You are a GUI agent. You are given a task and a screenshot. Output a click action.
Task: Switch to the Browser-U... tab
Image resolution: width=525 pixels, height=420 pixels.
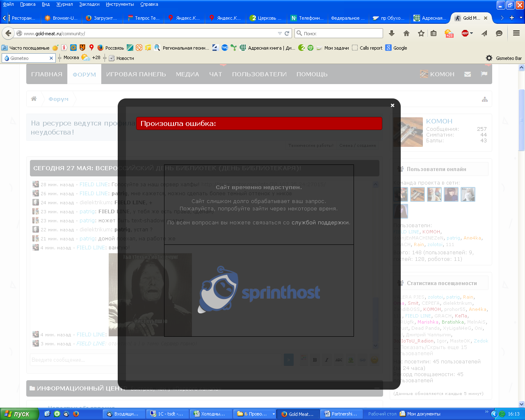(x=61, y=18)
